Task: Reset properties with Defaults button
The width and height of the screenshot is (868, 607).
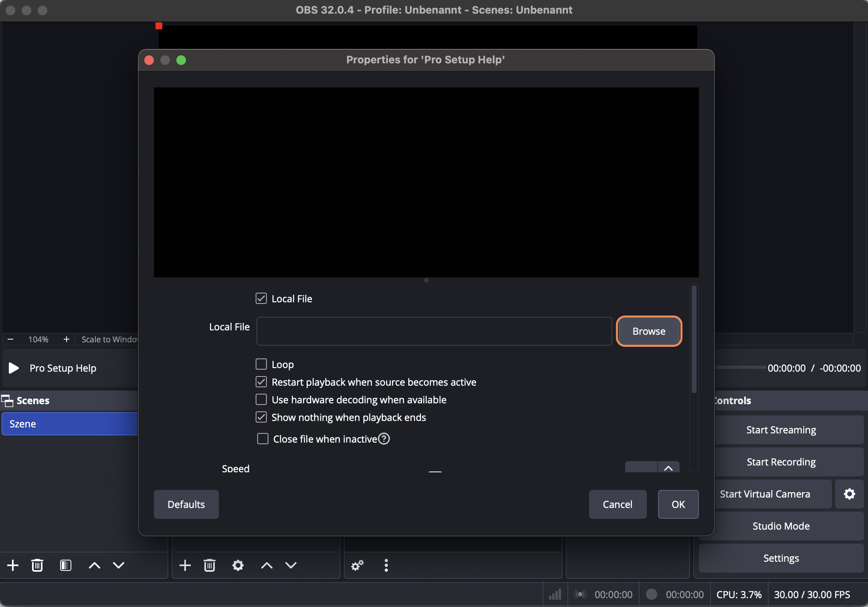Action: [x=186, y=504]
